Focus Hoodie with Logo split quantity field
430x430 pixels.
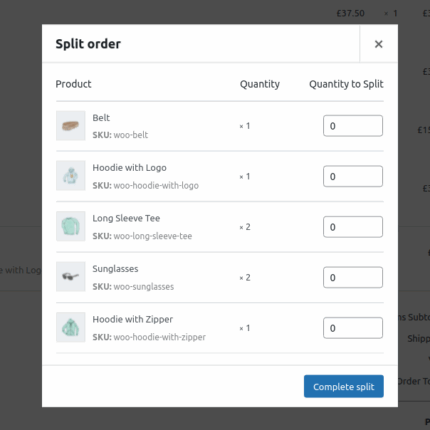pyautogui.click(x=353, y=176)
